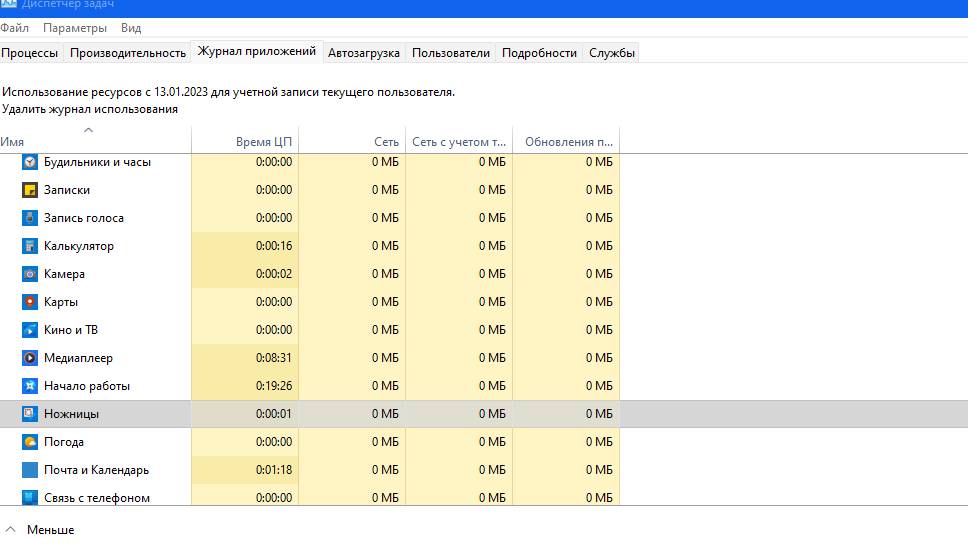Open the Параметры menu
The width and height of the screenshot is (968, 545).
[75, 28]
